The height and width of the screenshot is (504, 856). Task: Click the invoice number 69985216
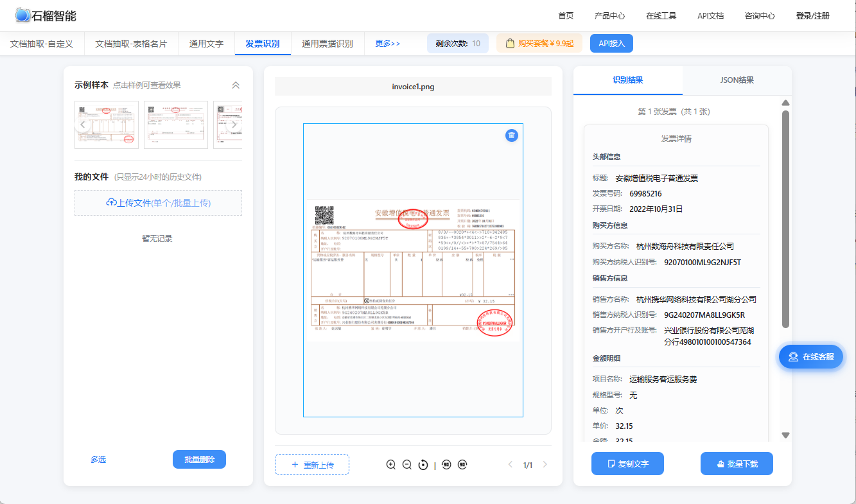coord(645,193)
